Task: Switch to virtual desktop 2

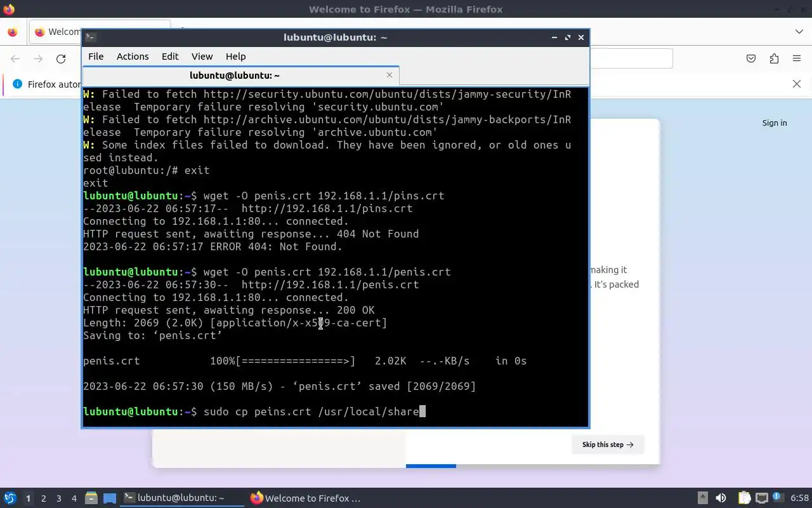Action: pos(43,498)
